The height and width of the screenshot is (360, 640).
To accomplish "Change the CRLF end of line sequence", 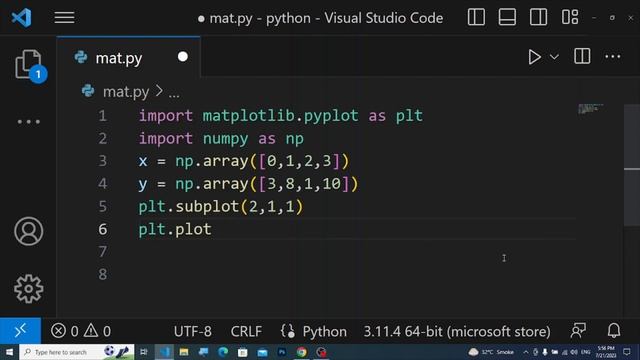I will pos(246,331).
